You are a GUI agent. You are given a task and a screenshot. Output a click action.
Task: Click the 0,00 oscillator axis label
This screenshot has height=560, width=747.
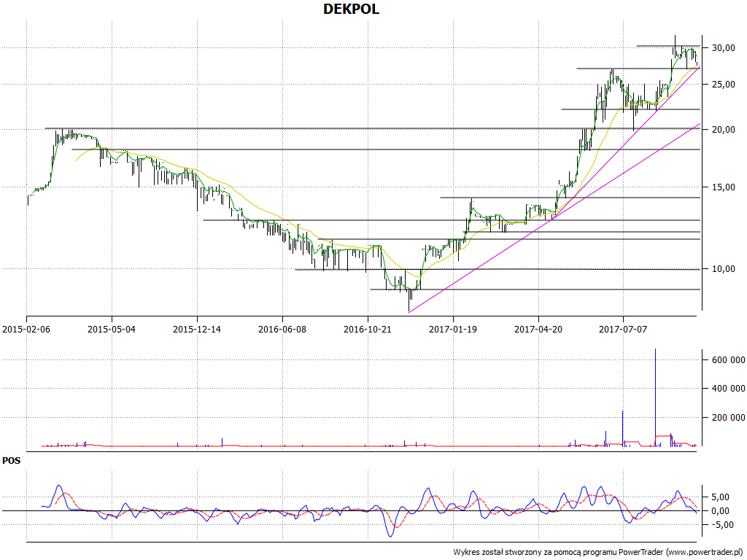(x=720, y=511)
